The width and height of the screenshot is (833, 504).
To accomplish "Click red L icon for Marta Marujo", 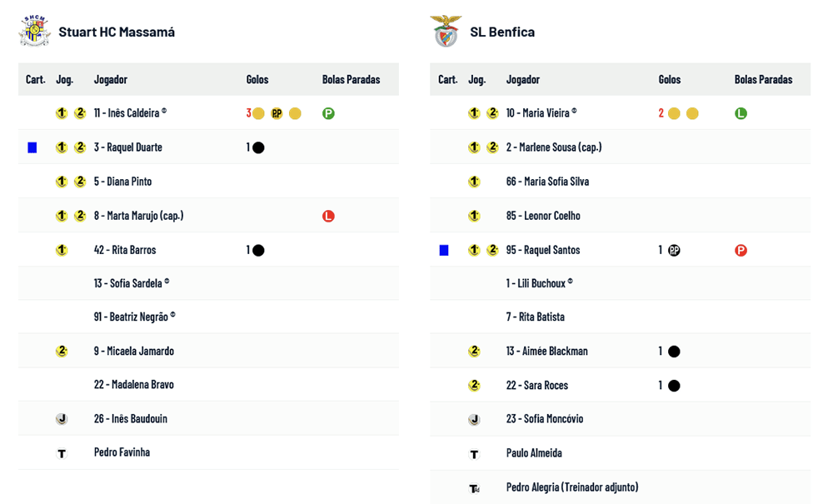I will (328, 216).
